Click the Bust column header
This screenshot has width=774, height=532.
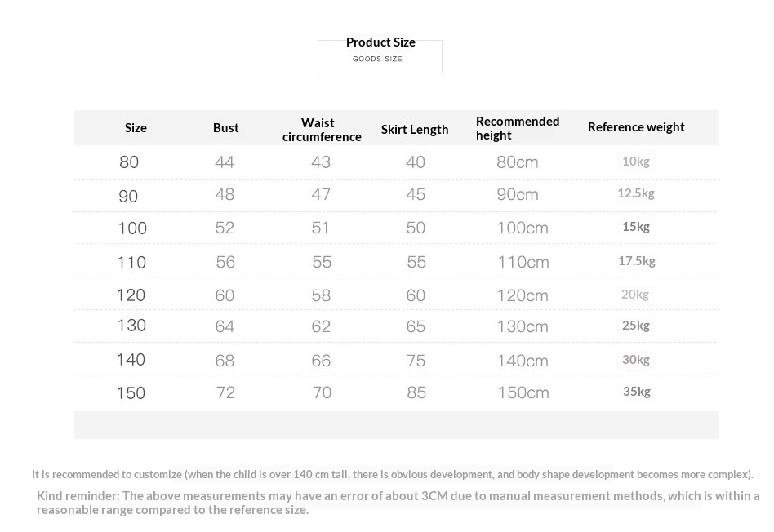click(x=226, y=127)
